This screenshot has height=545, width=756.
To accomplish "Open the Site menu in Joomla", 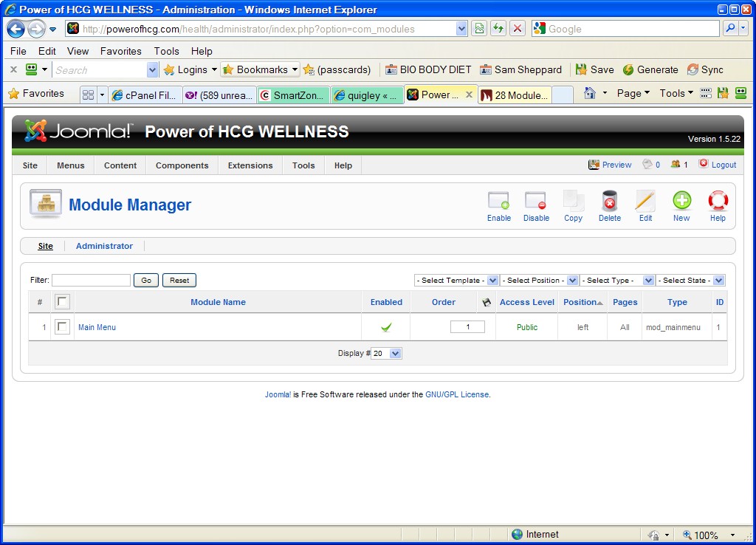I will pos(30,165).
